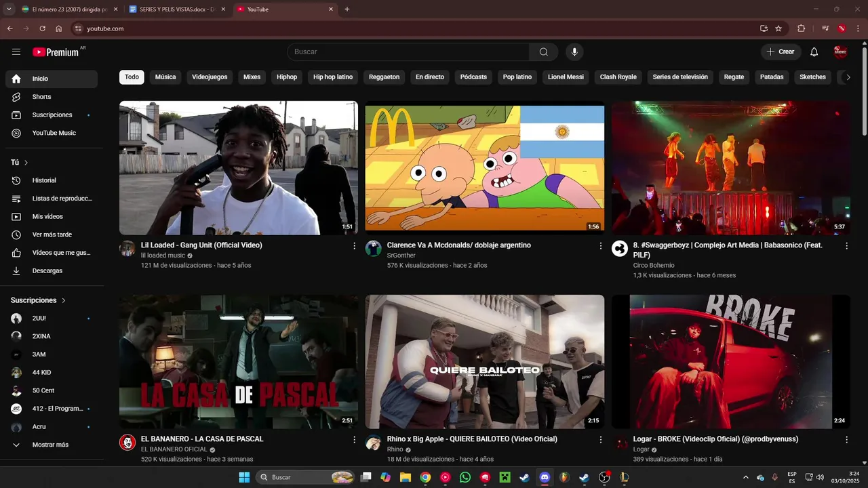Go to Inicio in sidebar
This screenshot has width=868, height=488.
(x=52, y=79)
